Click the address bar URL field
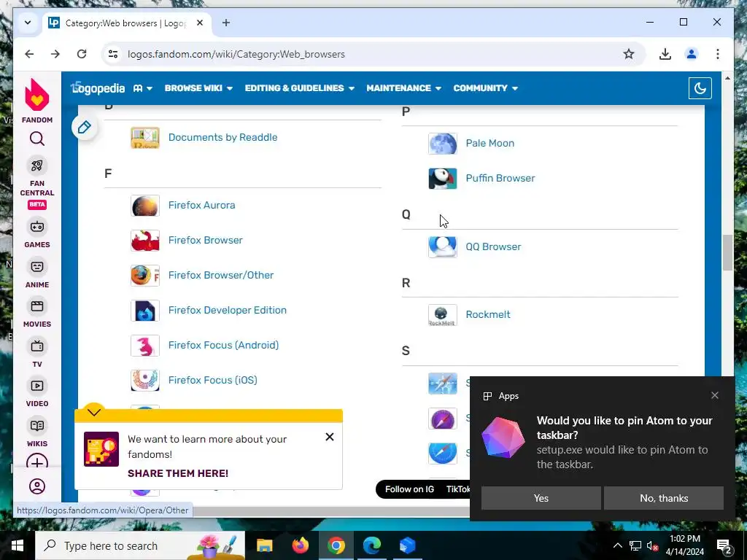 373,54
